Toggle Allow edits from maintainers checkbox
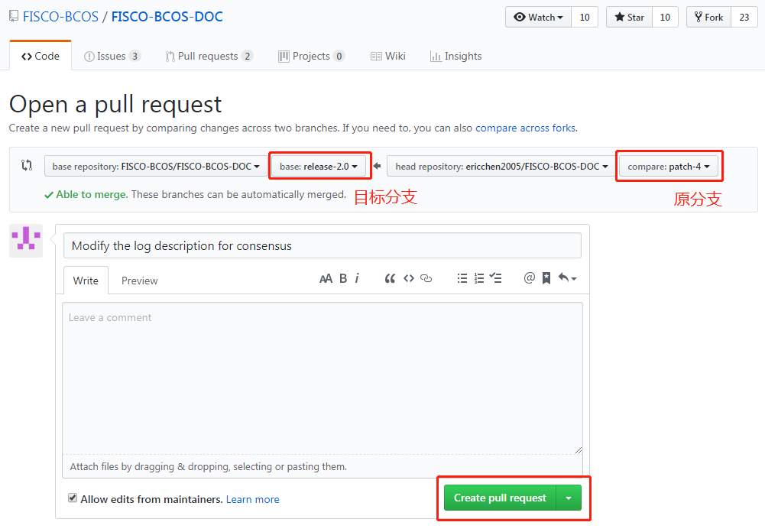 click(x=73, y=498)
